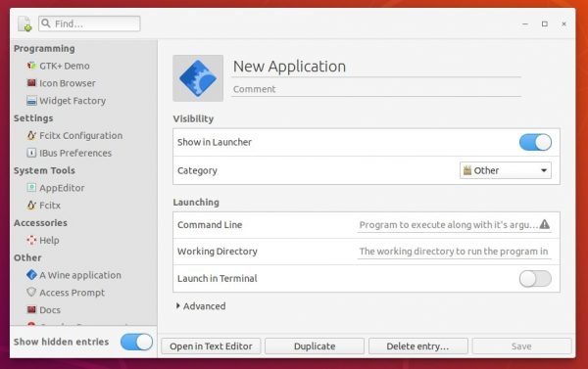Screen dimensions: 588x369
Task: Click the Command Line input field
Action: point(454,225)
